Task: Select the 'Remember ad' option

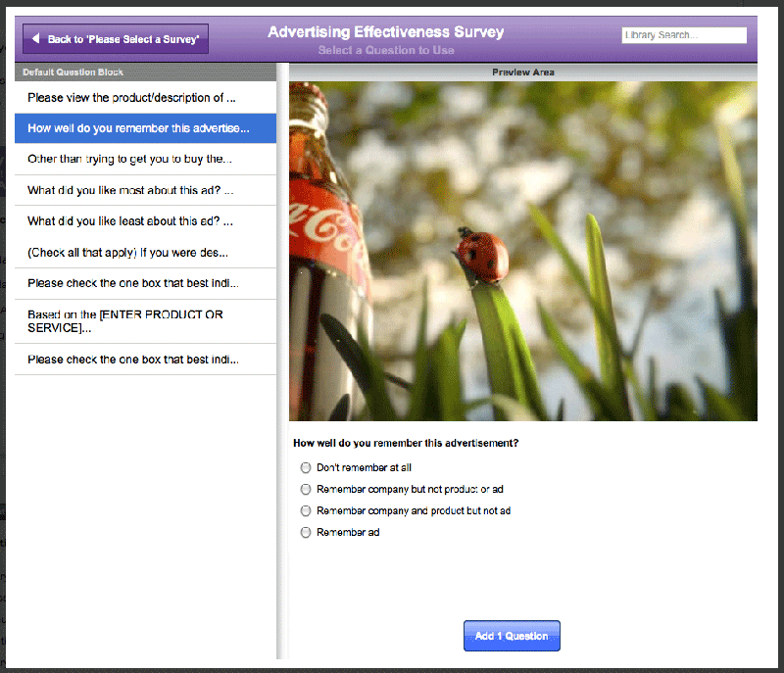Action: (306, 532)
